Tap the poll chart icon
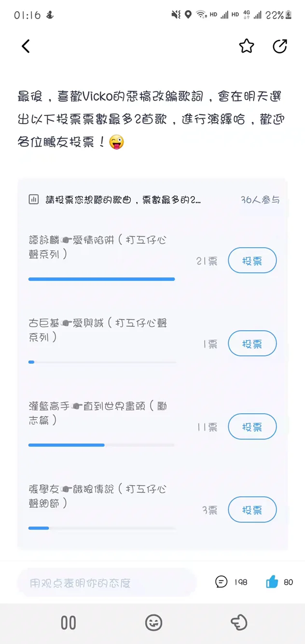Viewport: 305px width, 644px height. [34, 199]
